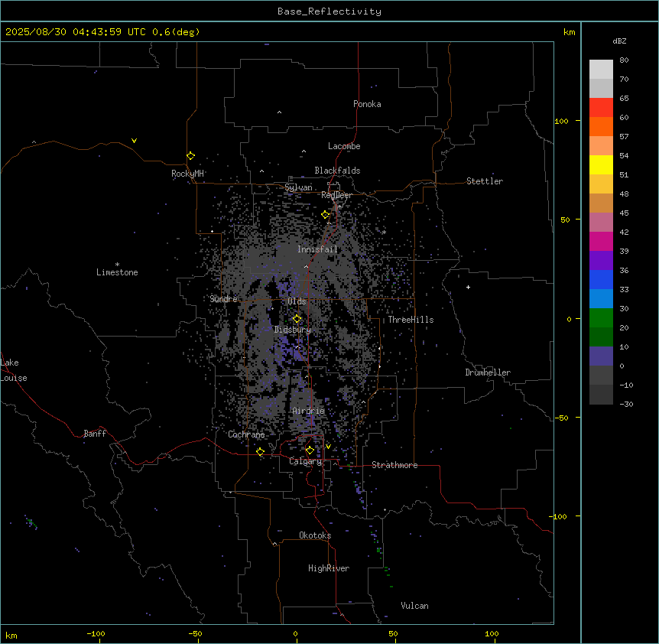The width and height of the screenshot is (659, 644).
Task: Select the Lacombe city label
Action: pyautogui.click(x=344, y=146)
